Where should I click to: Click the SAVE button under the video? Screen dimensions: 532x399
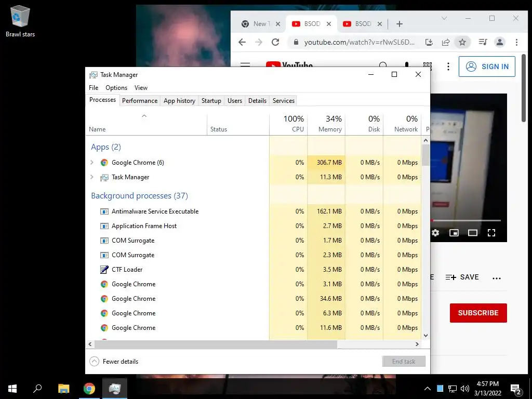(462, 277)
